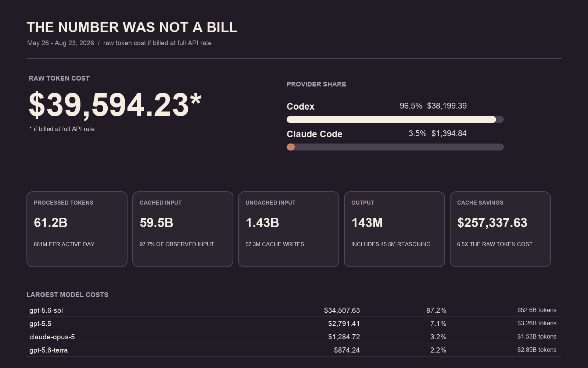Click the '2.2%' share cell
The height and width of the screenshot is (368, 588).
coord(438,350)
